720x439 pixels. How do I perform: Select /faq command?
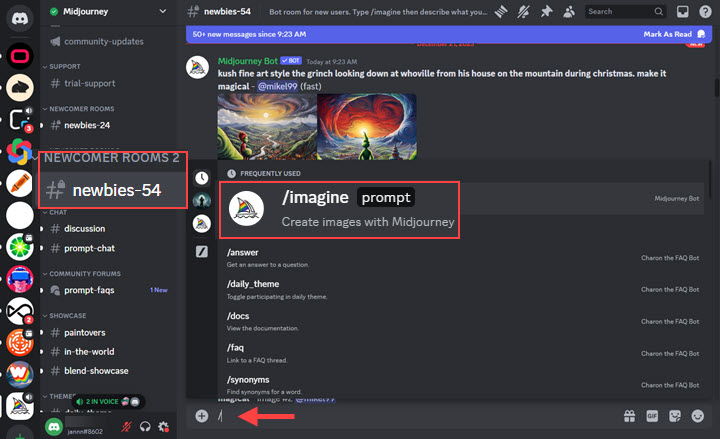coord(461,354)
